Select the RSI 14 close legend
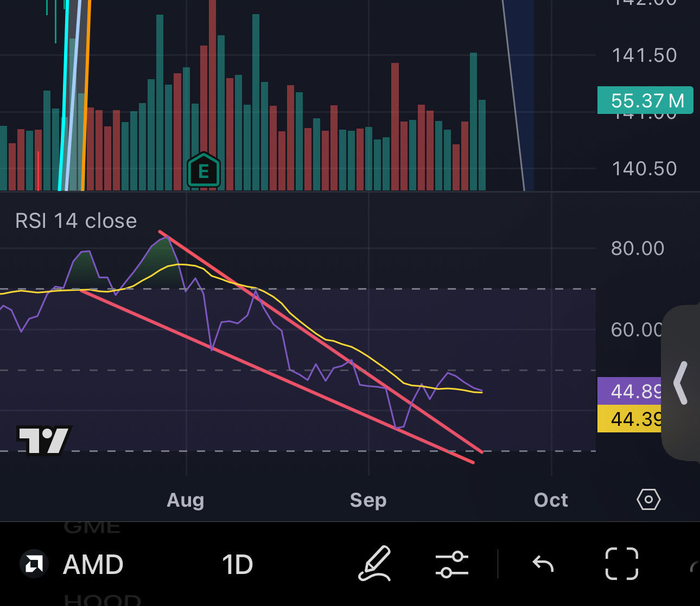The height and width of the screenshot is (606, 700). click(76, 221)
